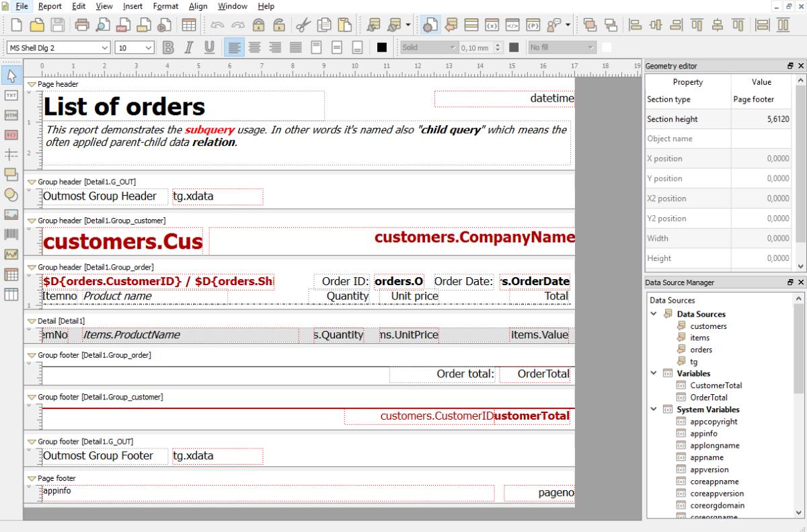This screenshot has height=532, width=807.
Task: Select the orders data source
Action: [701, 350]
